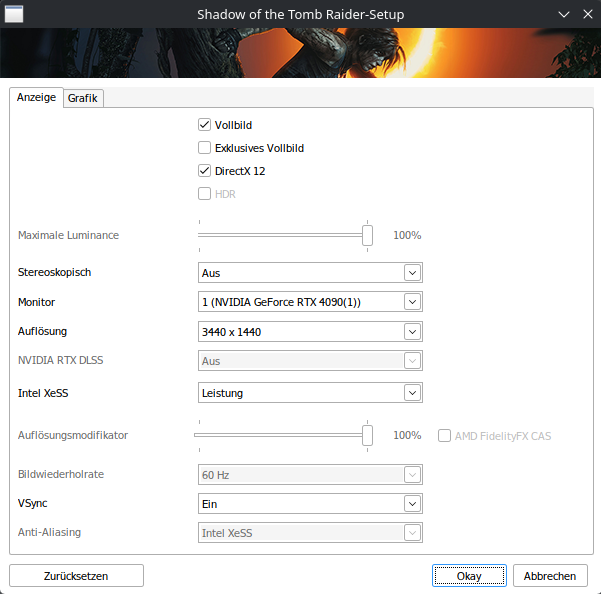This screenshot has width=601, height=594.
Task: Click the window title text
Action: [x=300, y=15]
